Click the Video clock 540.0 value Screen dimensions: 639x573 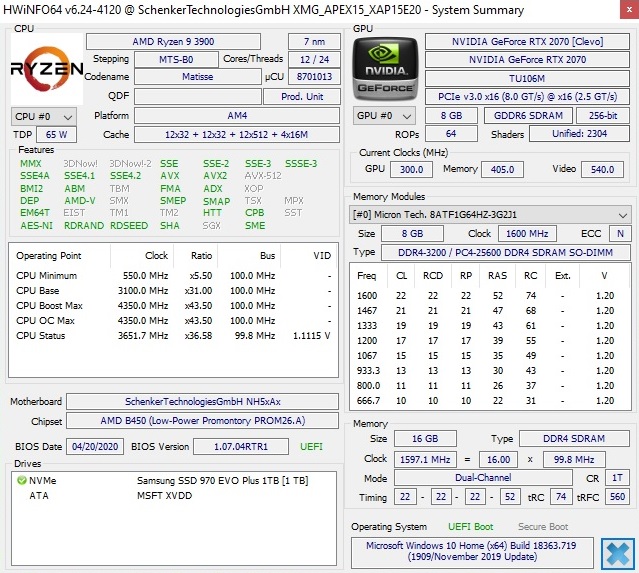[602, 170]
